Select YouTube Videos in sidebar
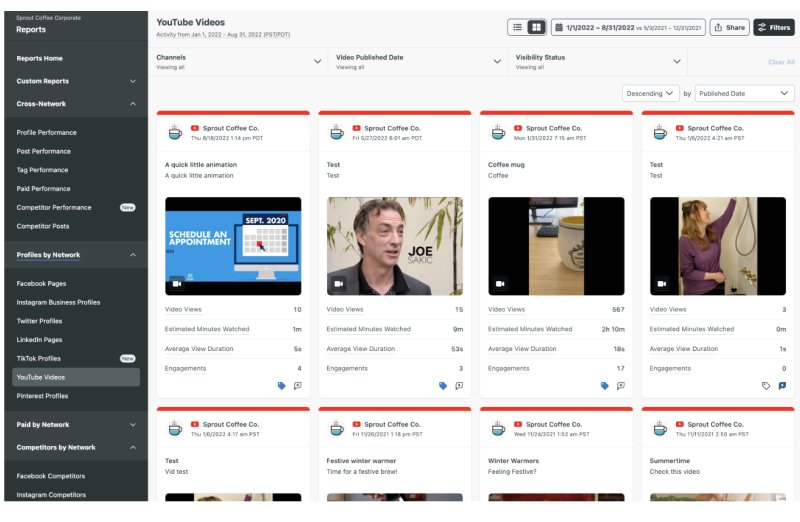This screenshot has height=522, width=800. coord(76,377)
